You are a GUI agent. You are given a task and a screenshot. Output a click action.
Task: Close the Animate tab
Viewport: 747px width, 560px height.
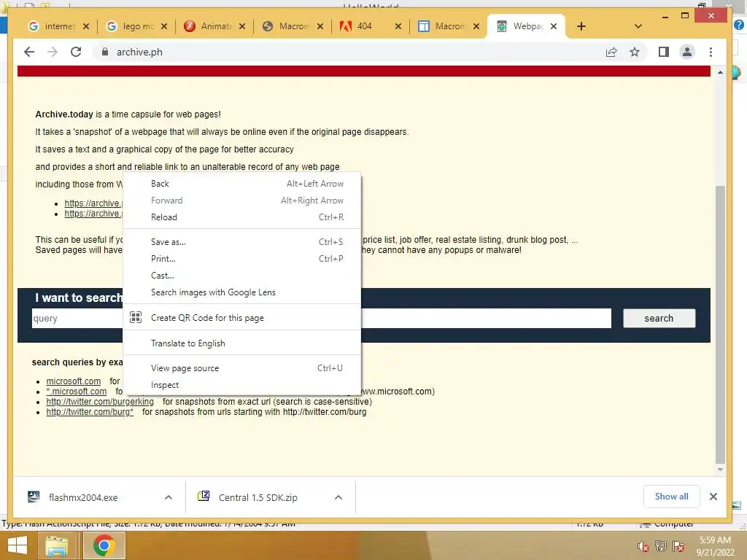(242, 26)
